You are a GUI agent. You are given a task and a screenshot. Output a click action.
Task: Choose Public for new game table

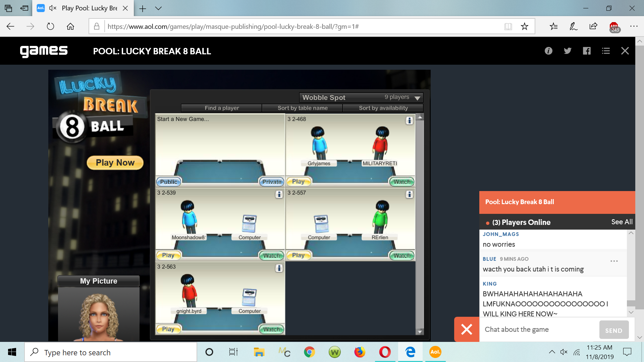pyautogui.click(x=169, y=182)
